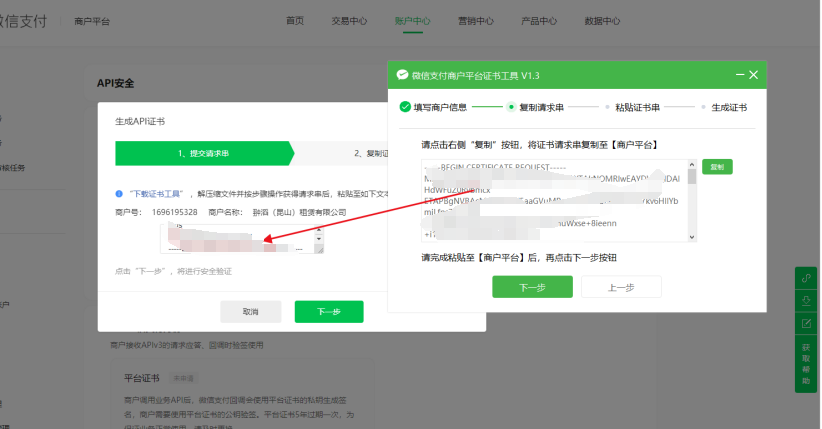
Task: Click the scroll up arrow of the tool's request box
Action: 692,165
